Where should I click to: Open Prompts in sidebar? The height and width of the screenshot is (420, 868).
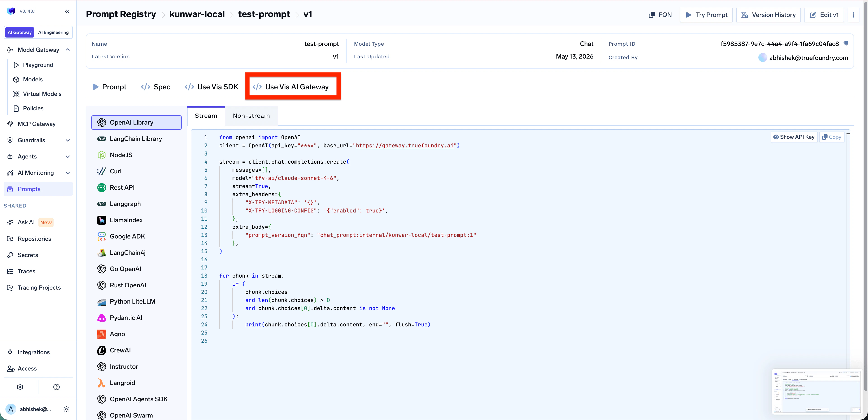point(38,189)
